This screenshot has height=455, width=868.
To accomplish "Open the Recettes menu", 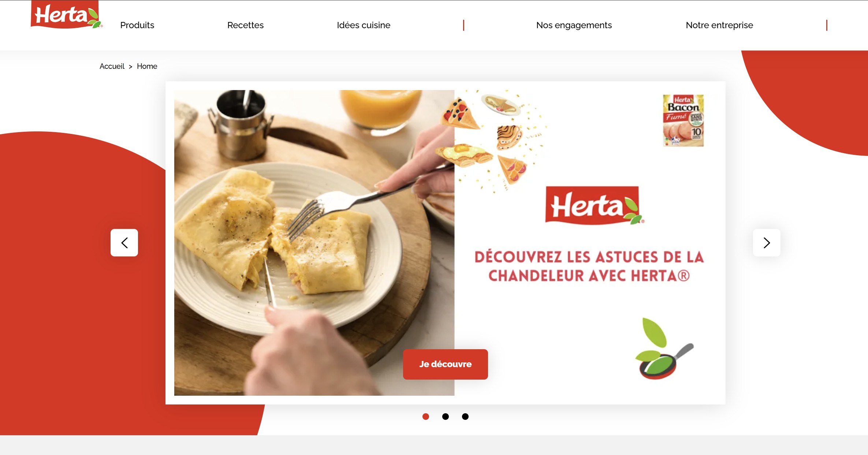I will (245, 25).
